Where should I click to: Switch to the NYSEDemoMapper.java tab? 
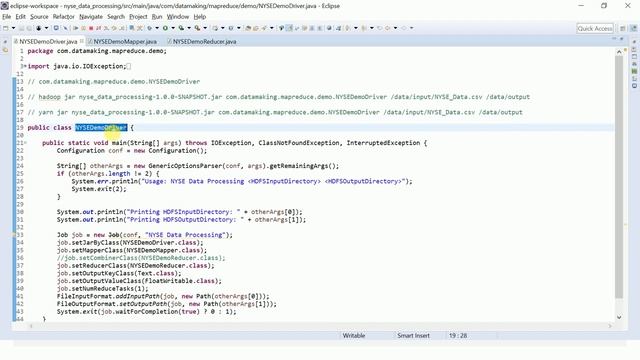(122, 42)
